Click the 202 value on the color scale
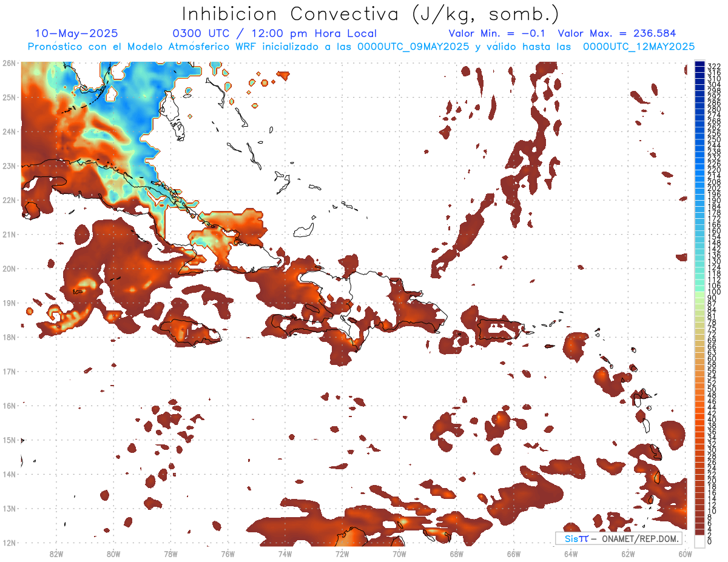Viewport: 728px width, 562px height. 714,188
